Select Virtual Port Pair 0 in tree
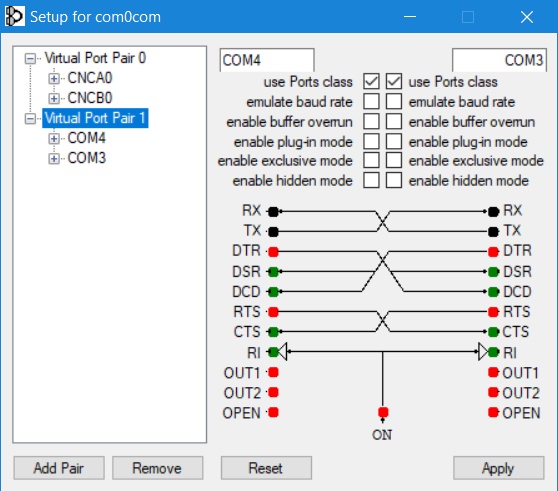The image size is (558, 491). (x=95, y=58)
